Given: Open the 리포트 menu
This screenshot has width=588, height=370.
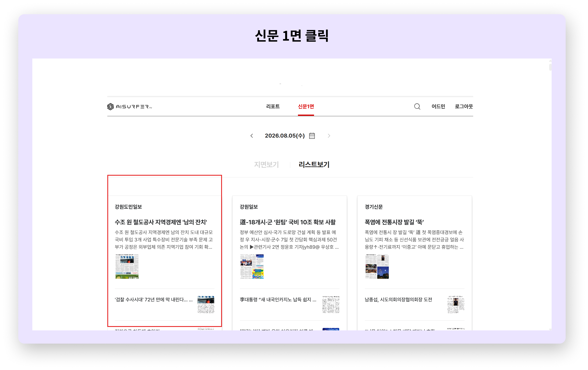Looking at the screenshot, I should click(273, 106).
